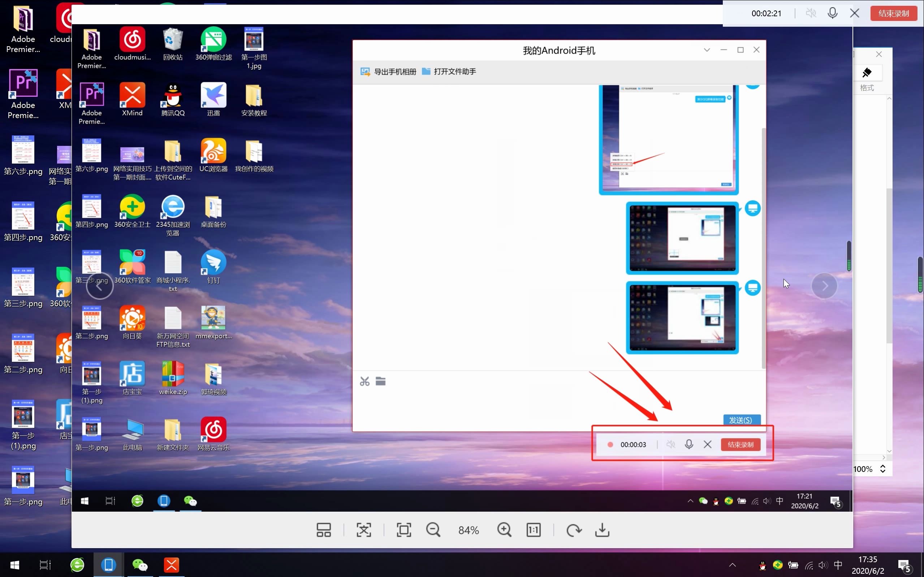This screenshot has height=577, width=924.
Task: Download the image with the save icon
Action: click(x=602, y=530)
